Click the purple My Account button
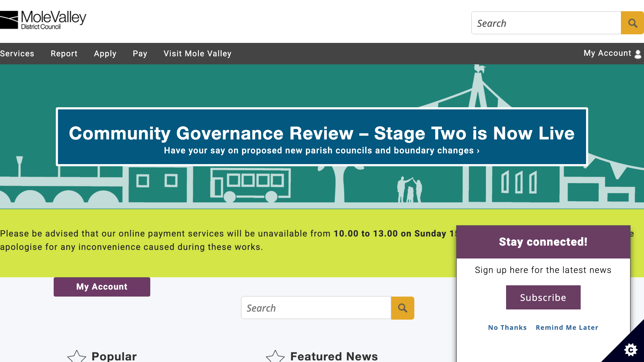The image size is (644, 362). pyautogui.click(x=102, y=287)
